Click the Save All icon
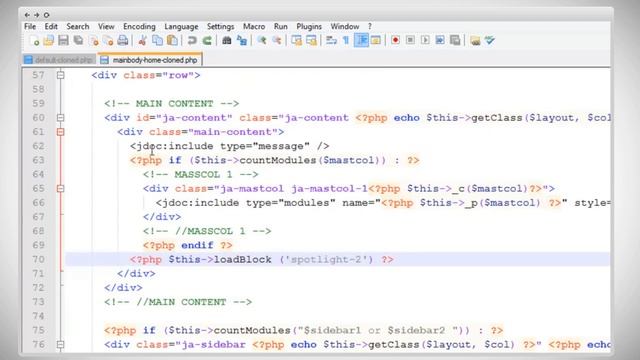Image resolution: width=640 pixels, height=360 pixels. pyautogui.click(x=78, y=40)
